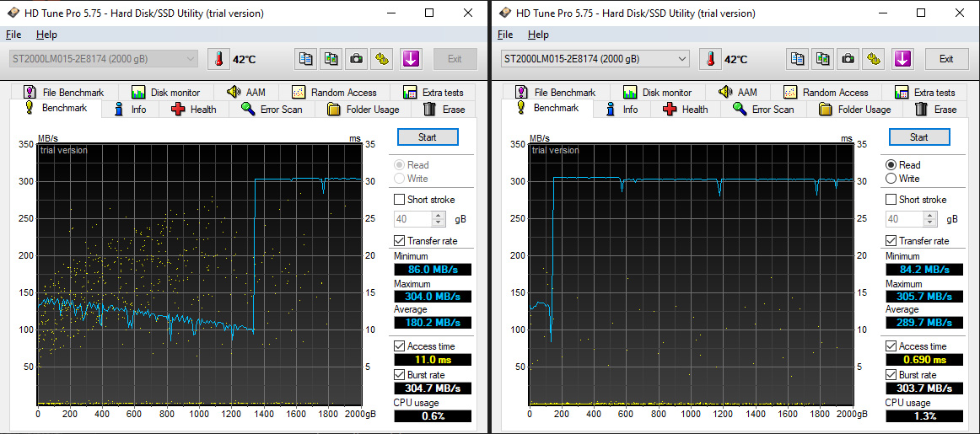The image size is (980, 434).
Task: Click 289.7 MB/s average value in right window
Action: click(x=924, y=323)
